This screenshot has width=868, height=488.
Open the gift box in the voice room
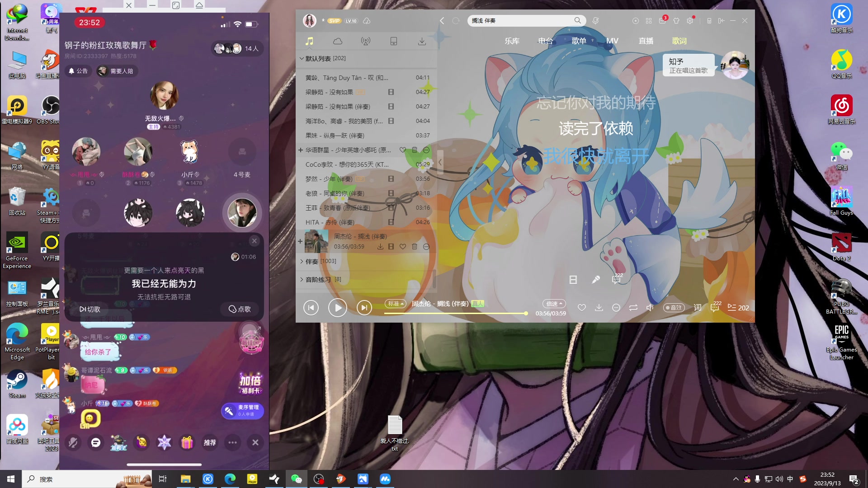187,442
